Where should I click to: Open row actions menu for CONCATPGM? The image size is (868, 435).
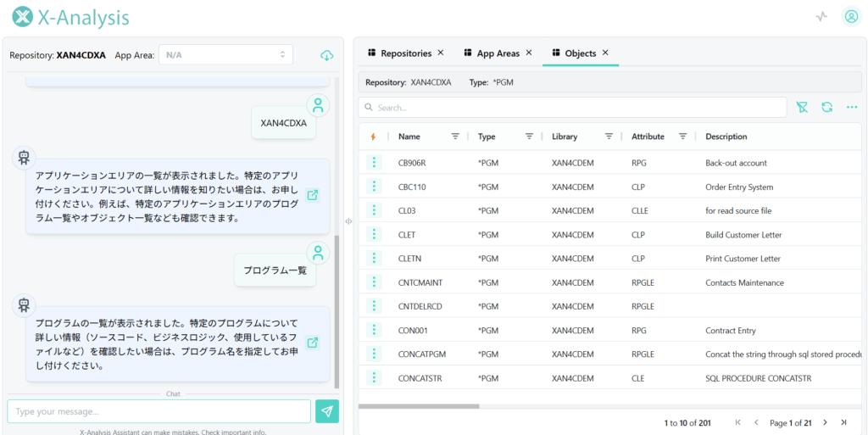click(x=374, y=354)
